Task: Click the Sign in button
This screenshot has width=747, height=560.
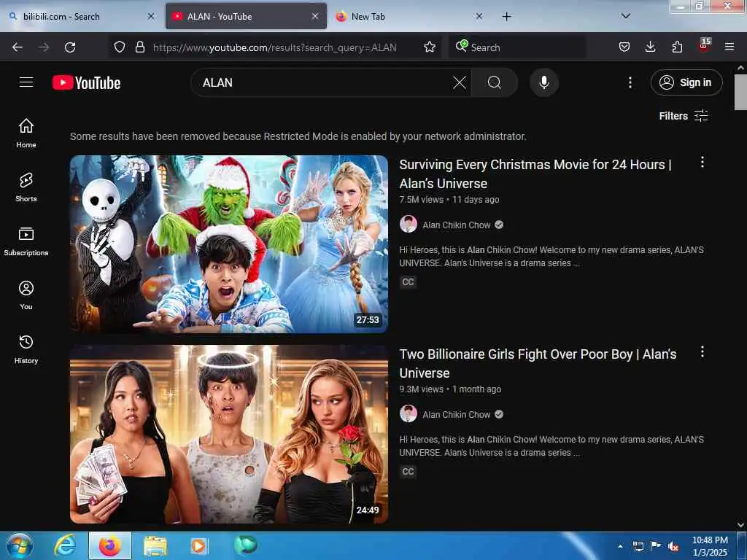Action: (686, 82)
